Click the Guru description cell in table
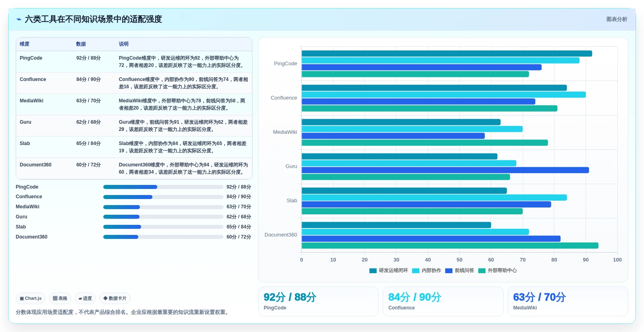Screen dimensions: 644x332 coord(183,126)
